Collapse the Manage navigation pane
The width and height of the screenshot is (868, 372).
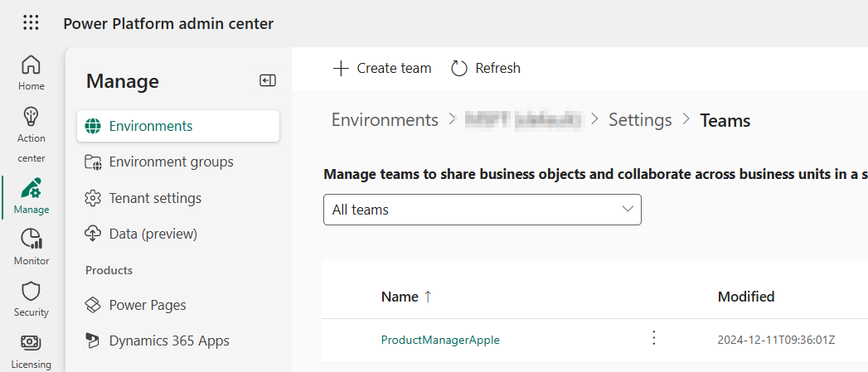tap(268, 81)
